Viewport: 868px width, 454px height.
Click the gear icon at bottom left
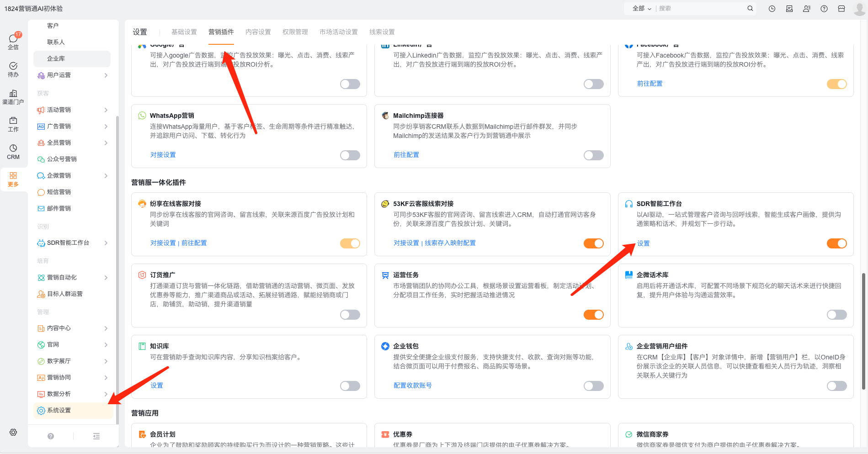point(13,432)
